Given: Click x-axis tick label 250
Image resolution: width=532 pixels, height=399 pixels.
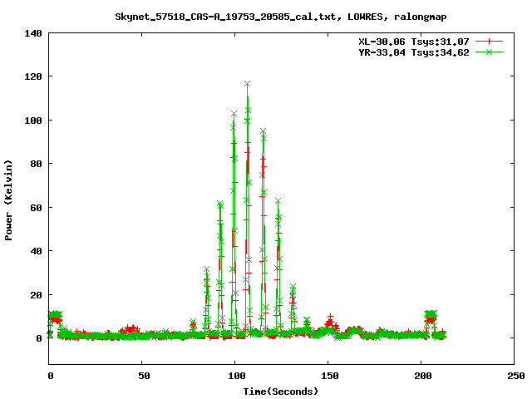Looking at the screenshot, I should (x=516, y=376).
